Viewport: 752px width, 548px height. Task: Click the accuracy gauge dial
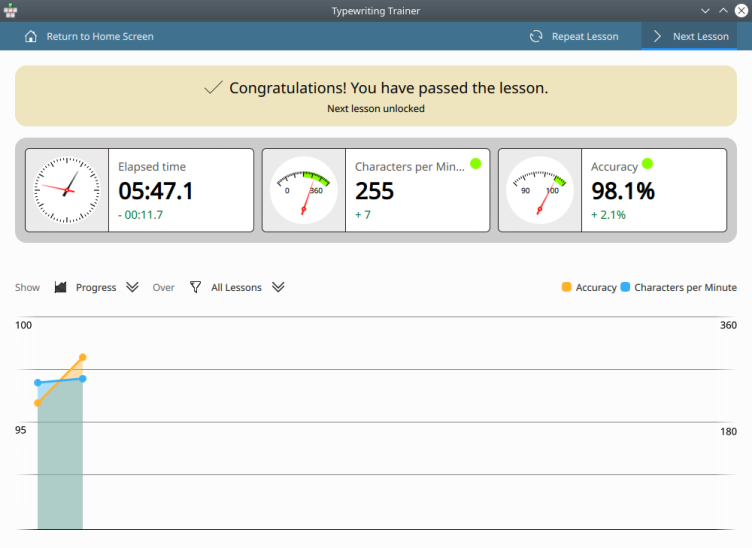click(x=540, y=190)
